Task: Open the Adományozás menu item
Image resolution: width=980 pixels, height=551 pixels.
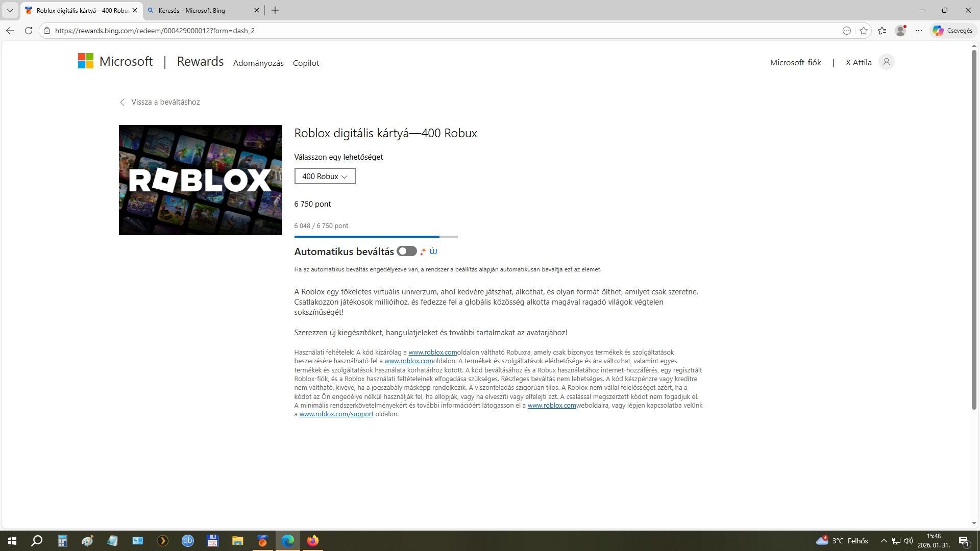Action: click(x=258, y=63)
